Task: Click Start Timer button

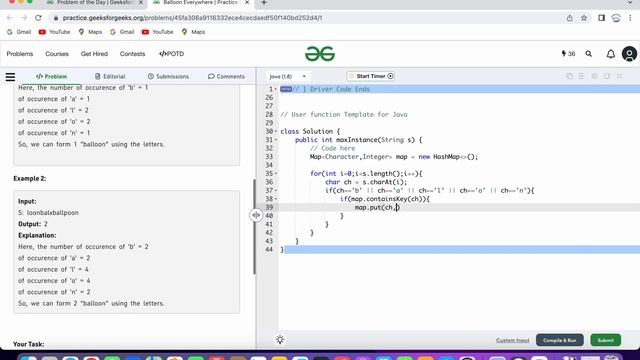Action: [x=371, y=76]
